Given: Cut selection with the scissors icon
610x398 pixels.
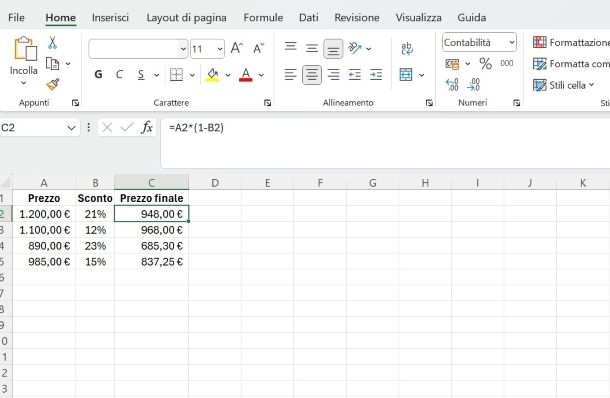Looking at the screenshot, I should (x=52, y=42).
